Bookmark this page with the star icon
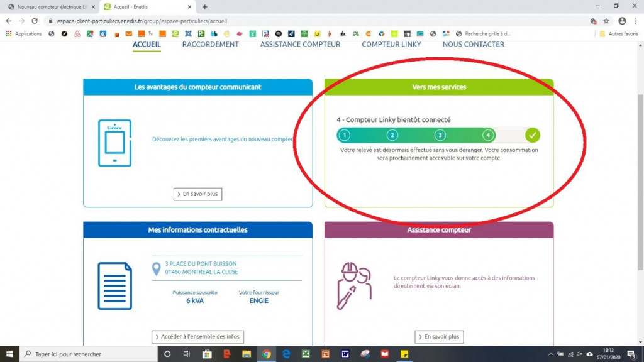644x362 pixels. [606, 21]
